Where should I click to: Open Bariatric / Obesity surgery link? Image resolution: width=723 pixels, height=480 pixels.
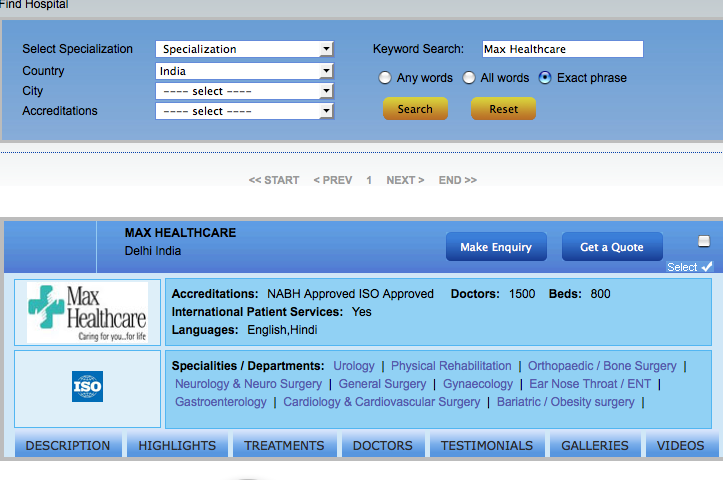(566, 402)
